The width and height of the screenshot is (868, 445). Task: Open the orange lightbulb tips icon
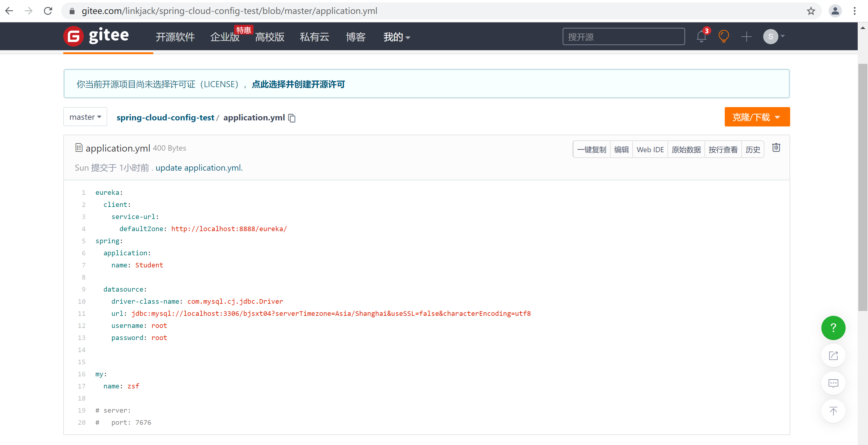[x=724, y=36]
